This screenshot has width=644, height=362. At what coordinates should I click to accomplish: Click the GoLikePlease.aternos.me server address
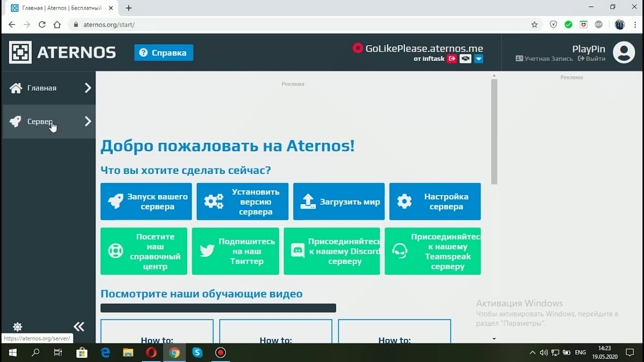424,49
